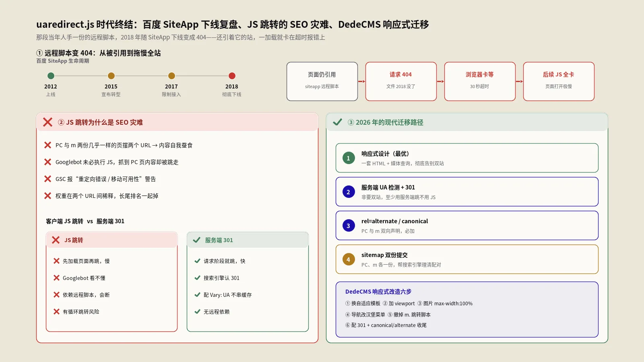
Task: Click the red X beside JS 跳转为什么是 SEO 灾难
Action: [47, 122]
